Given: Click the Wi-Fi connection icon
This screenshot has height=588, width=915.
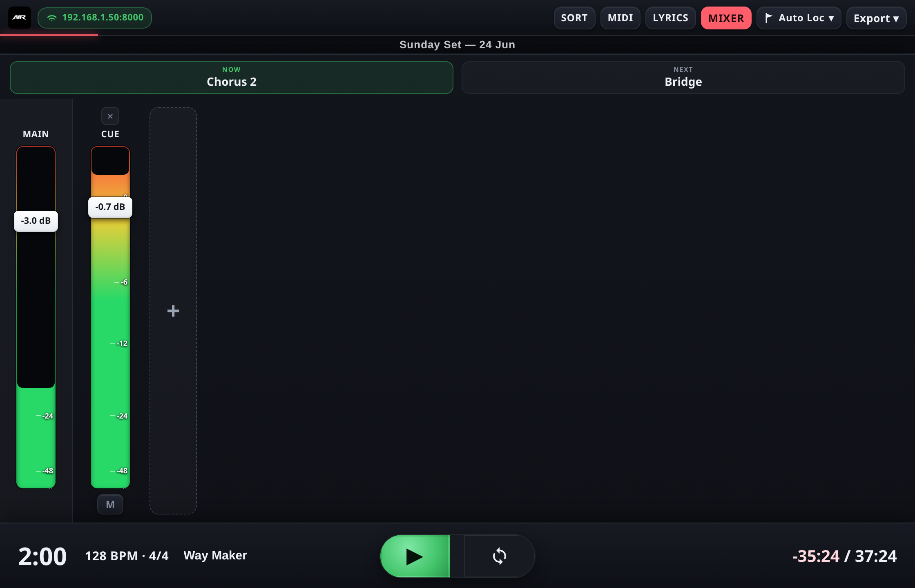Looking at the screenshot, I should coord(52,18).
